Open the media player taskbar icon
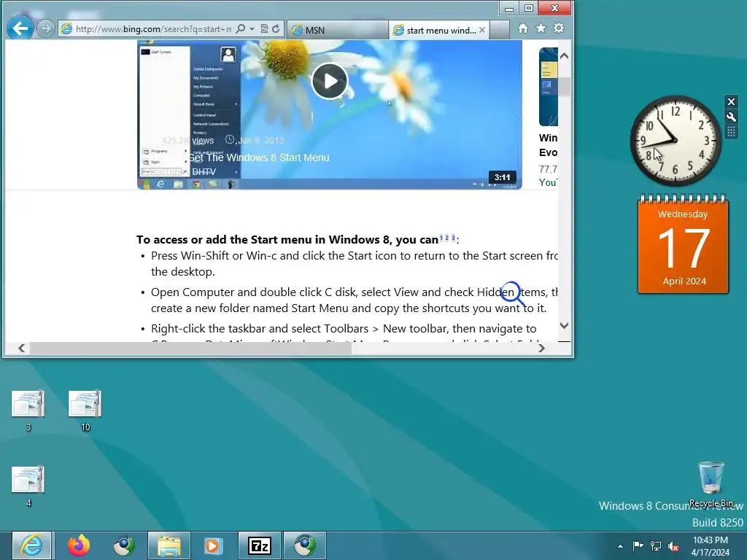Image resolution: width=747 pixels, height=560 pixels. pos(213,545)
